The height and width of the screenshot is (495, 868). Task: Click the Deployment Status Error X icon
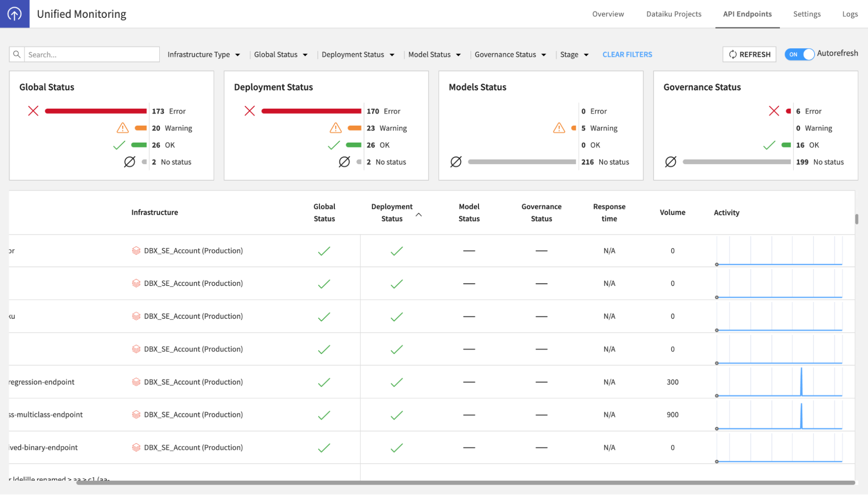pyautogui.click(x=250, y=111)
